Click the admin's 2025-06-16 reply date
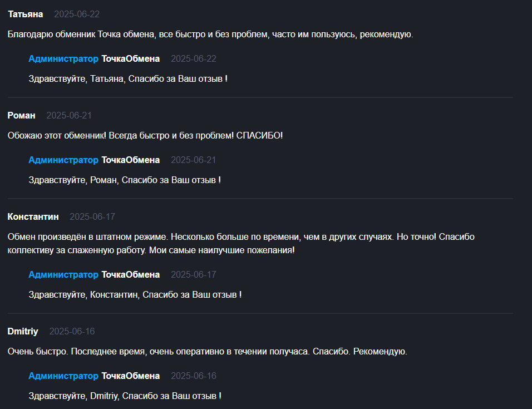The width and height of the screenshot is (532, 409). tap(194, 376)
